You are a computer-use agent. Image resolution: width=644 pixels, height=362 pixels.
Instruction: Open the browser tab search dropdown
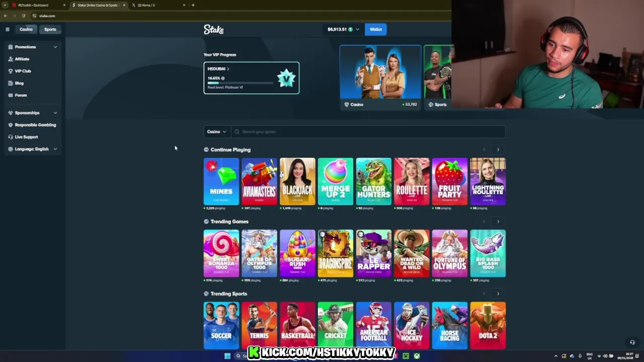(x=5, y=5)
